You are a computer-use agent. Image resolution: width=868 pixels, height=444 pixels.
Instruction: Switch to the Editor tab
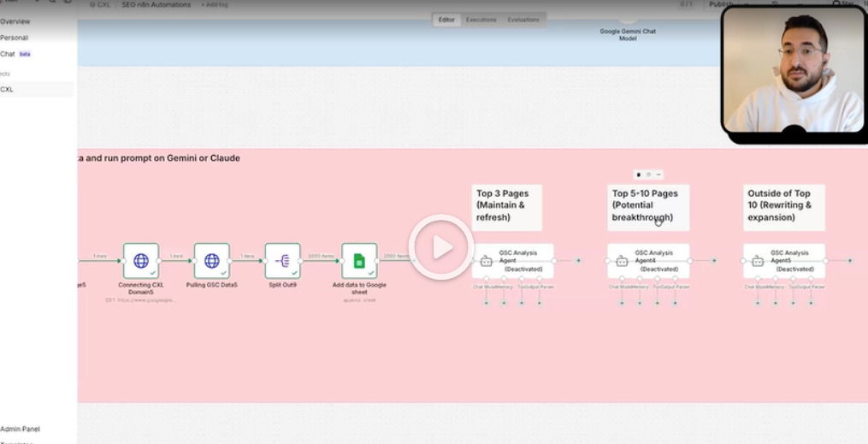446,20
